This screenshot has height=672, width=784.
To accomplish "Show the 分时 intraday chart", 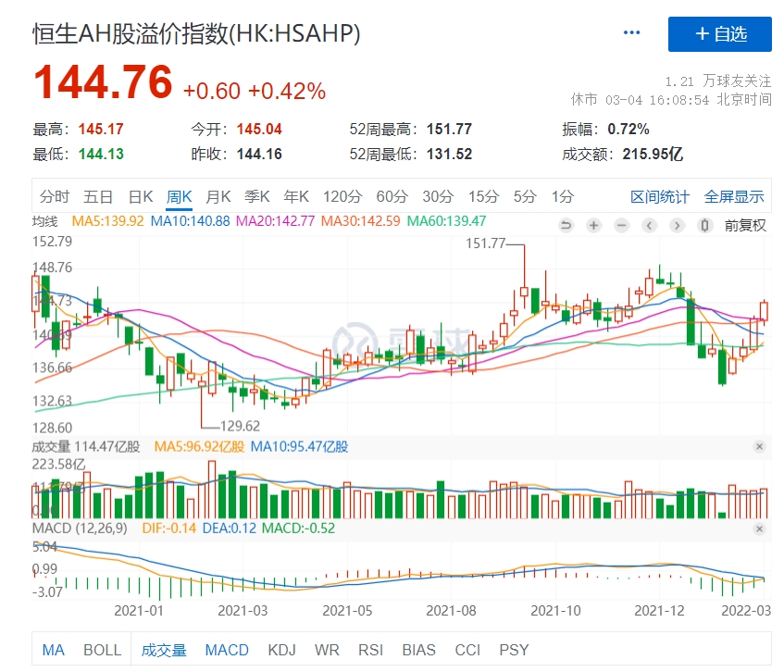I will (x=55, y=196).
